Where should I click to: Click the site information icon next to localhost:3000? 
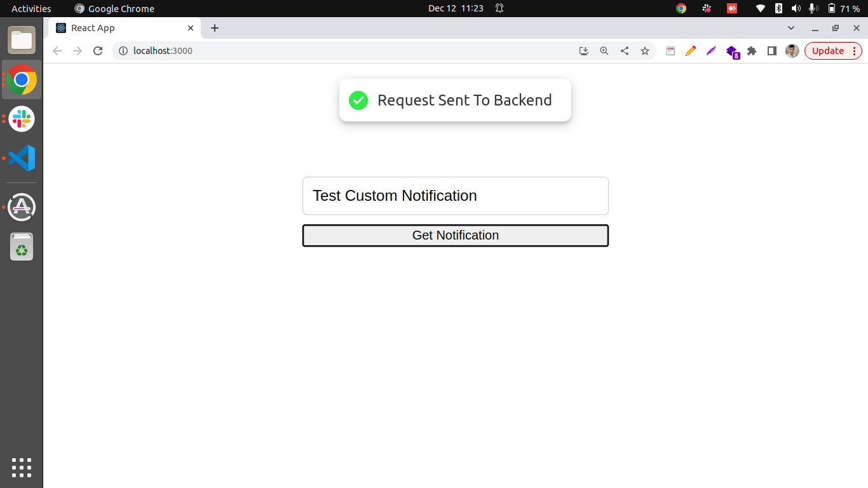tap(123, 51)
